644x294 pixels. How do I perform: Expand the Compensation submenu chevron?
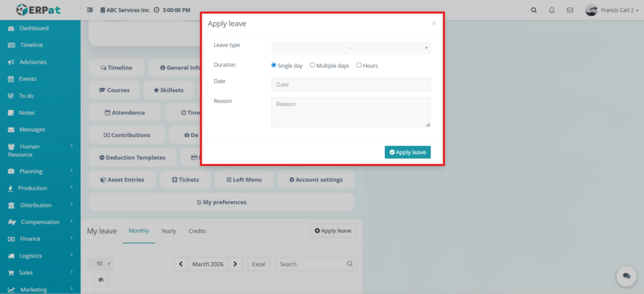[72, 220]
